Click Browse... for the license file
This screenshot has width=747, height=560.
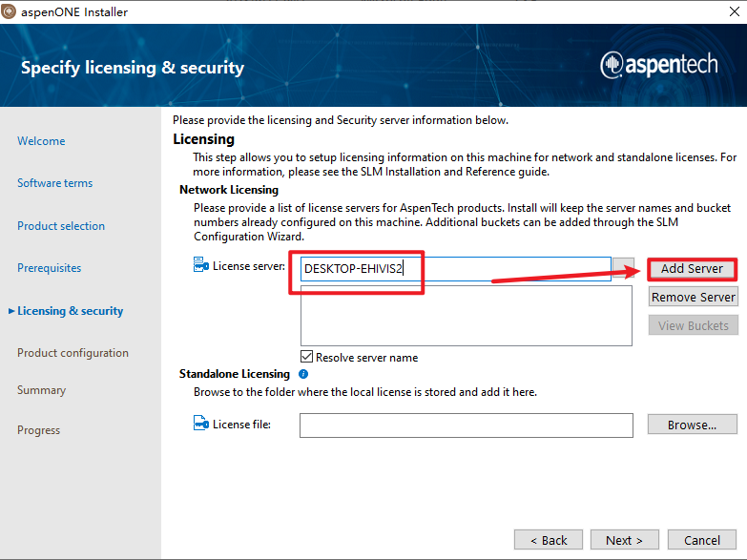[693, 425]
